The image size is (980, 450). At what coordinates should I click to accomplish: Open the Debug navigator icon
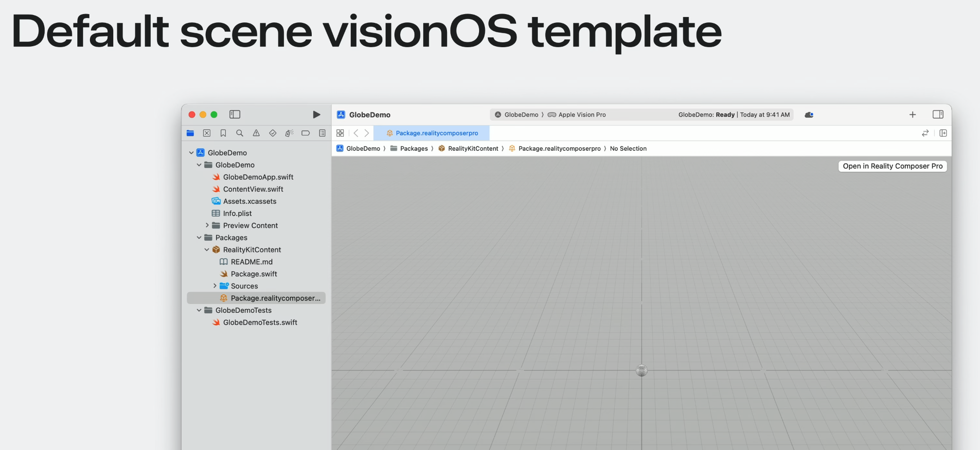(289, 133)
